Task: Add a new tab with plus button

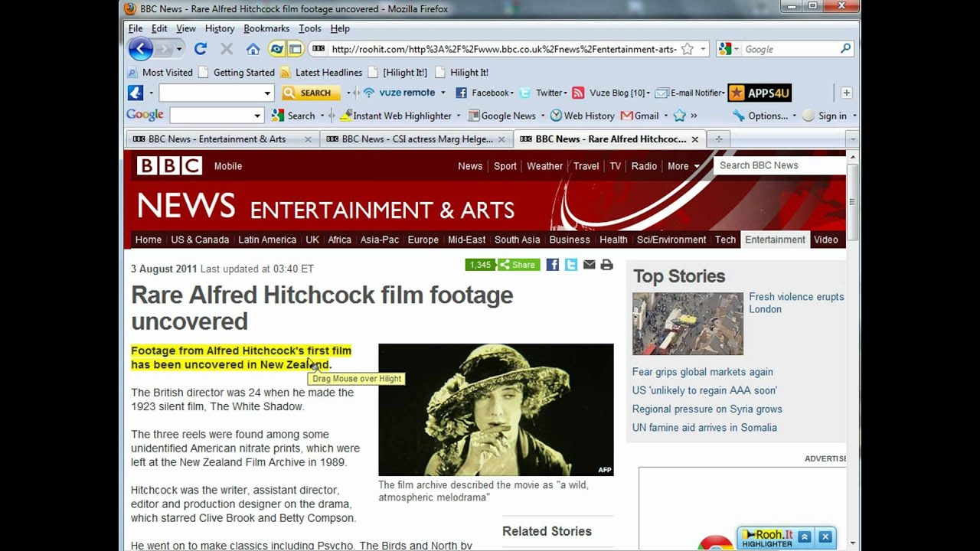Action: (x=718, y=139)
